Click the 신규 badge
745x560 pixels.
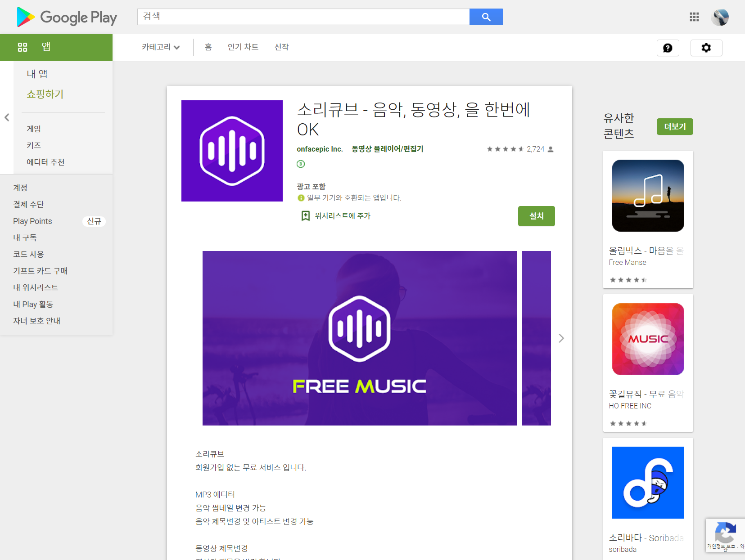coord(94,221)
